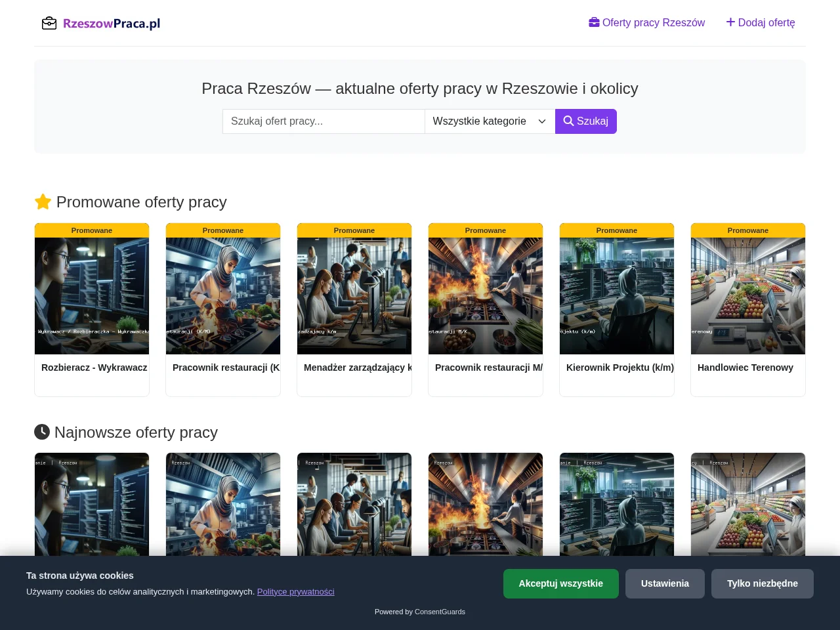Click the Praca Rzeszów main heading

click(420, 89)
